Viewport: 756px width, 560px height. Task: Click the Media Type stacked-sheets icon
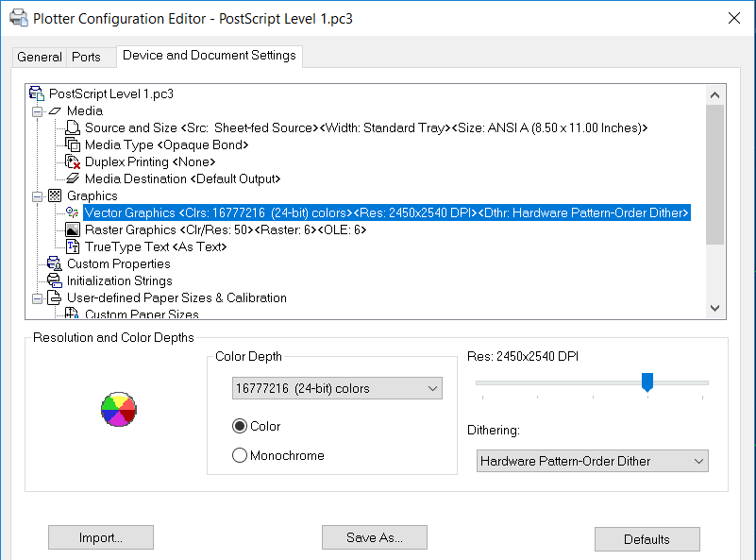(x=73, y=144)
